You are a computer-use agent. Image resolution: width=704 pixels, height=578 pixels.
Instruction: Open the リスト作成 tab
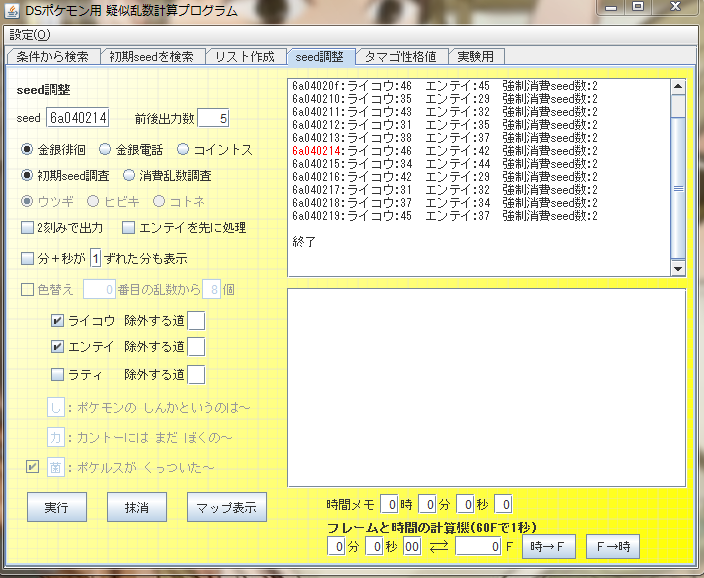[x=245, y=57]
